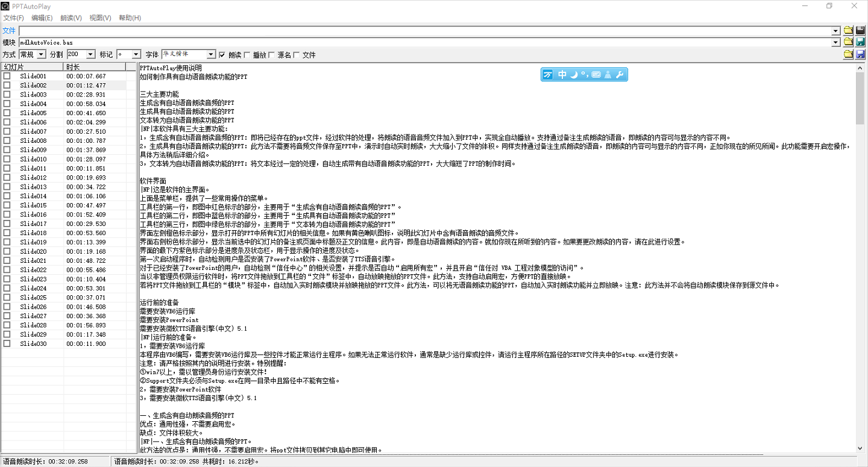Viewport: 868px width, 467px height.
Task: Click the 时长 column header
Action: (95, 67)
